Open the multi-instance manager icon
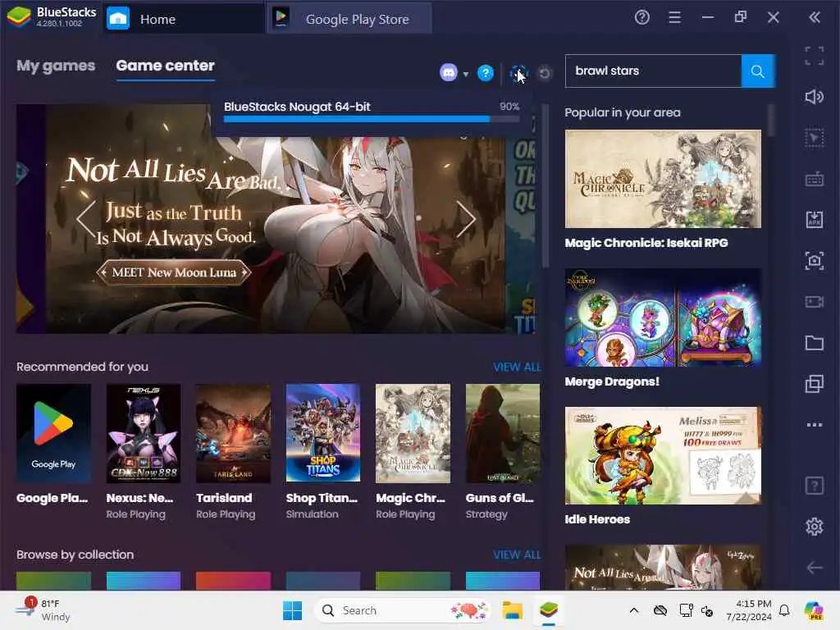Image resolution: width=840 pixels, height=630 pixels. 815,384
